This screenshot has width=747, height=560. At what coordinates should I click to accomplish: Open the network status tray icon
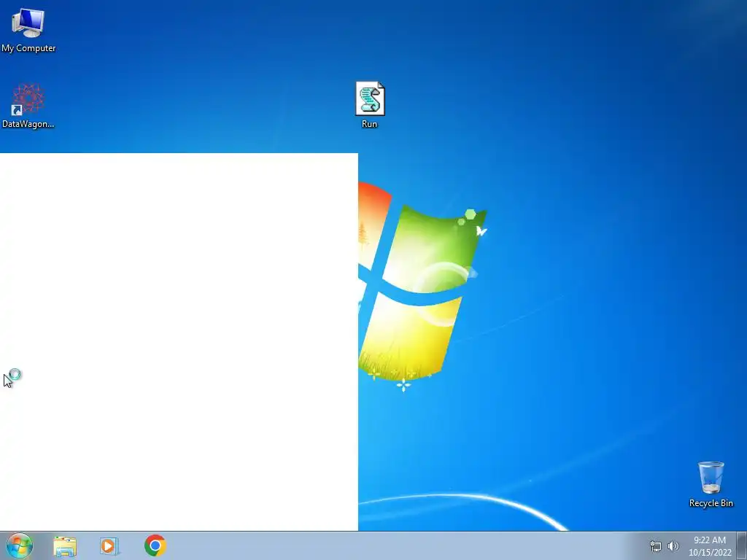pyautogui.click(x=656, y=546)
